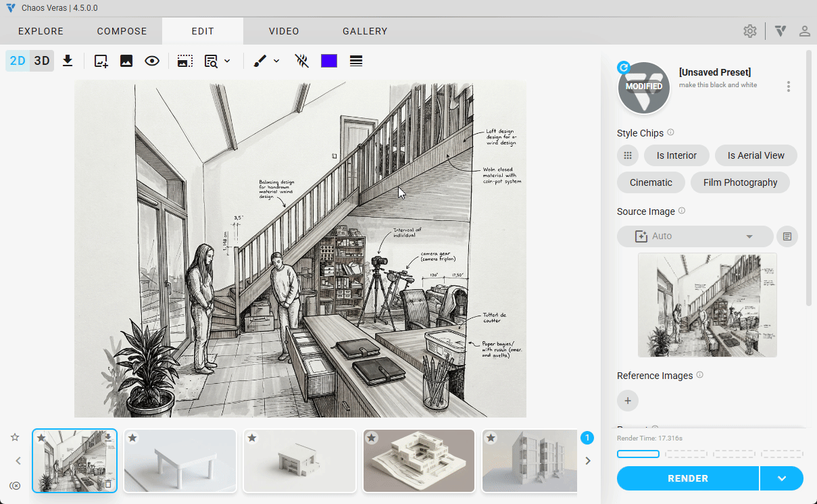
Task: Star the small white house thumbnail
Action: pyautogui.click(x=252, y=438)
